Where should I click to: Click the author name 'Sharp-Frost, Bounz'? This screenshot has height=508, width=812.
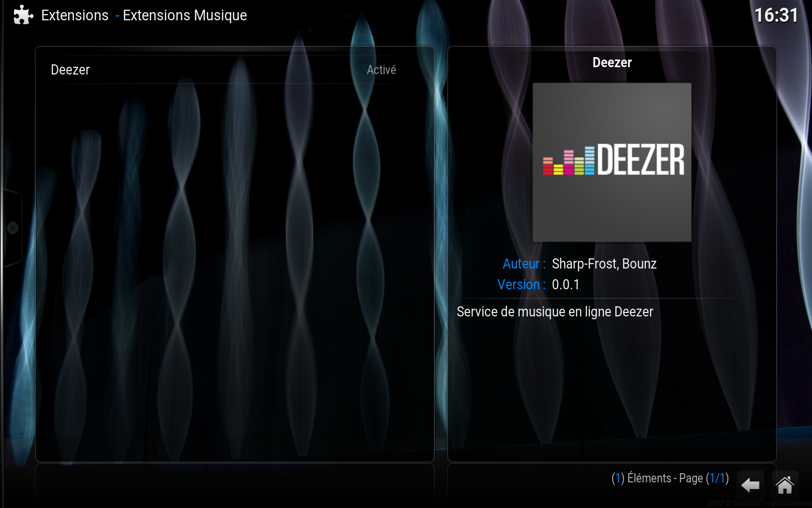pyautogui.click(x=604, y=264)
